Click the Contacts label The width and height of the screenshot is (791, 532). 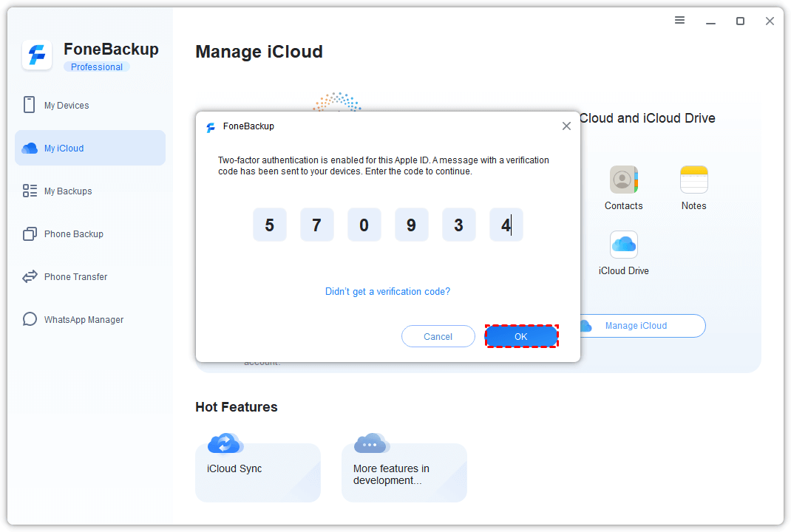(x=623, y=205)
